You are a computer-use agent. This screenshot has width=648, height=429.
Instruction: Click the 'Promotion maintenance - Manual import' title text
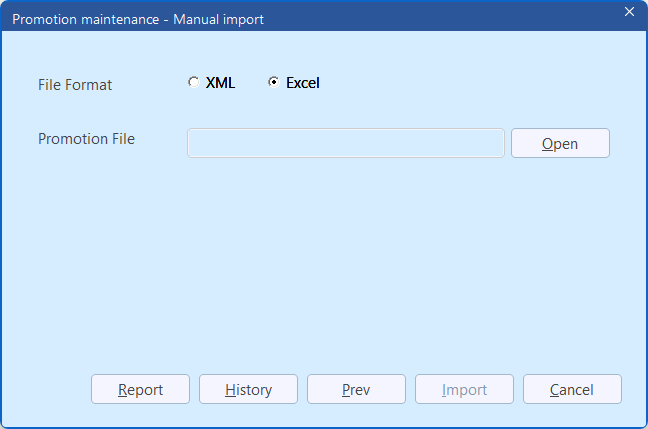click(138, 19)
